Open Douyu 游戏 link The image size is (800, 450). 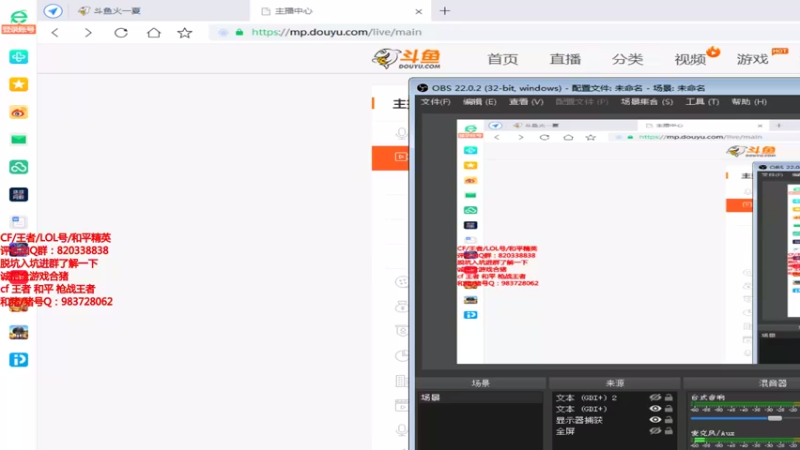coord(753,59)
